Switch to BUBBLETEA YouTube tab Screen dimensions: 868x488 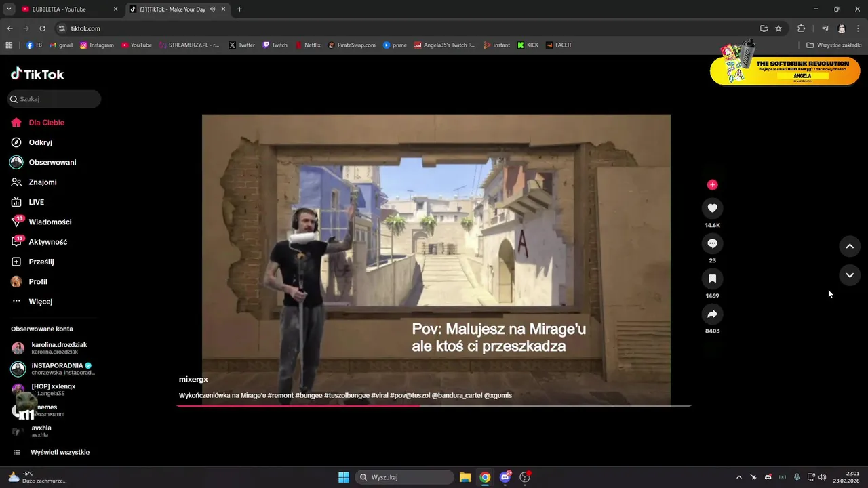pos(68,9)
